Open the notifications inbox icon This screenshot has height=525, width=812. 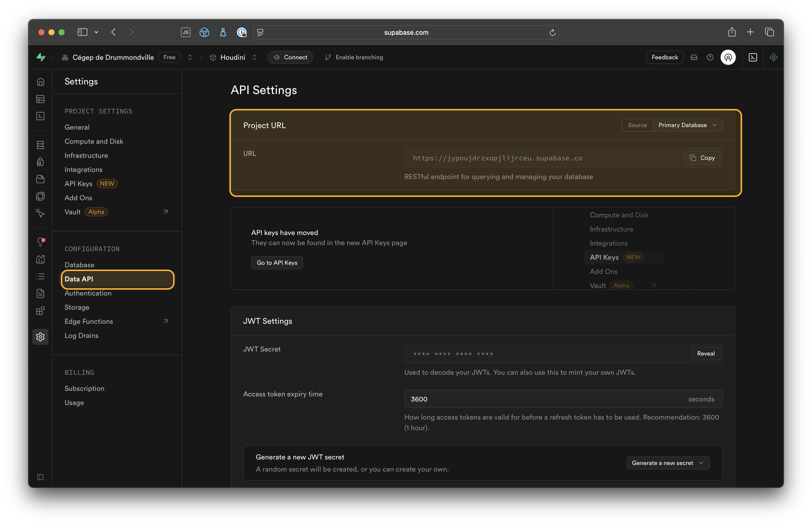coord(694,57)
